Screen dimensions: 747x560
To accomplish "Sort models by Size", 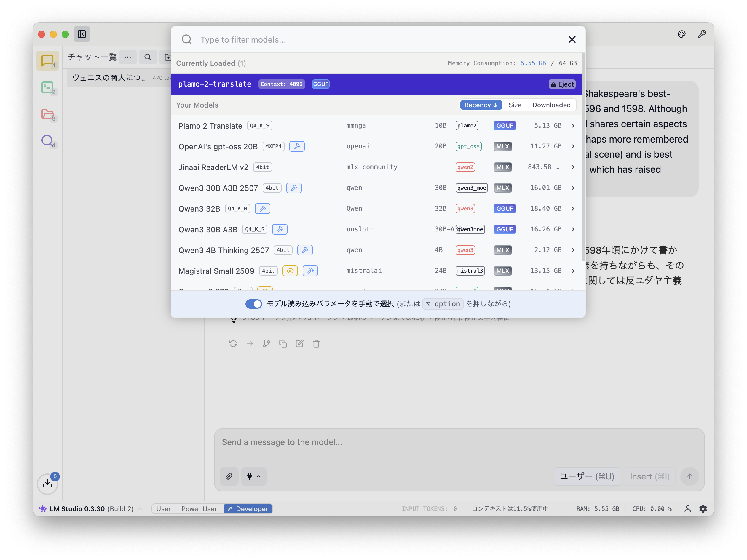I will coord(515,105).
